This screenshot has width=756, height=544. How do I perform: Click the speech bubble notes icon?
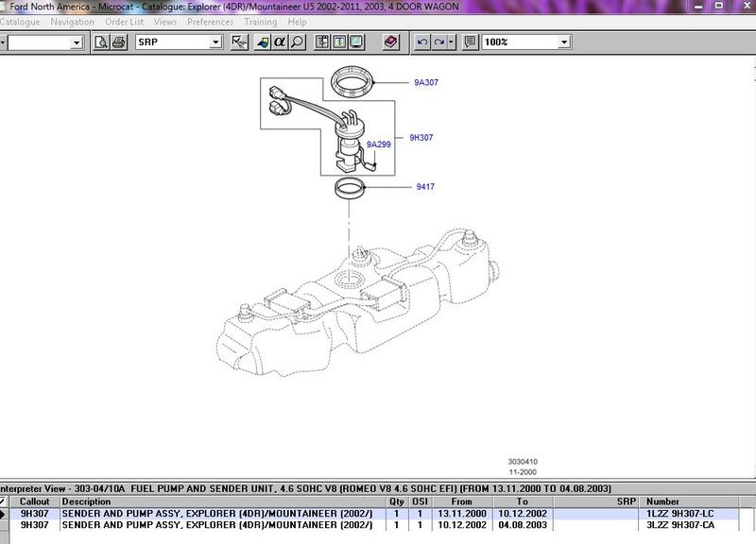(x=470, y=42)
